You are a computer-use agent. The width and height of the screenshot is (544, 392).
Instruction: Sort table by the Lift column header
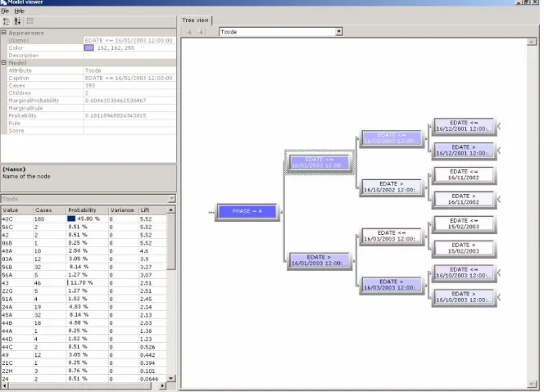[x=152, y=210]
